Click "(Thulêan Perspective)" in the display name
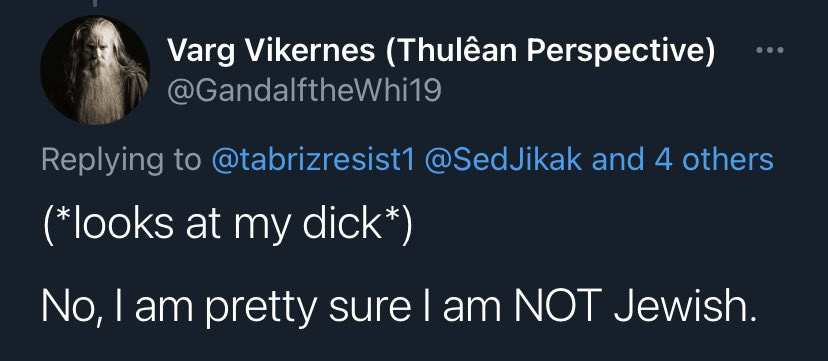The image size is (828, 361). (x=551, y=51)
